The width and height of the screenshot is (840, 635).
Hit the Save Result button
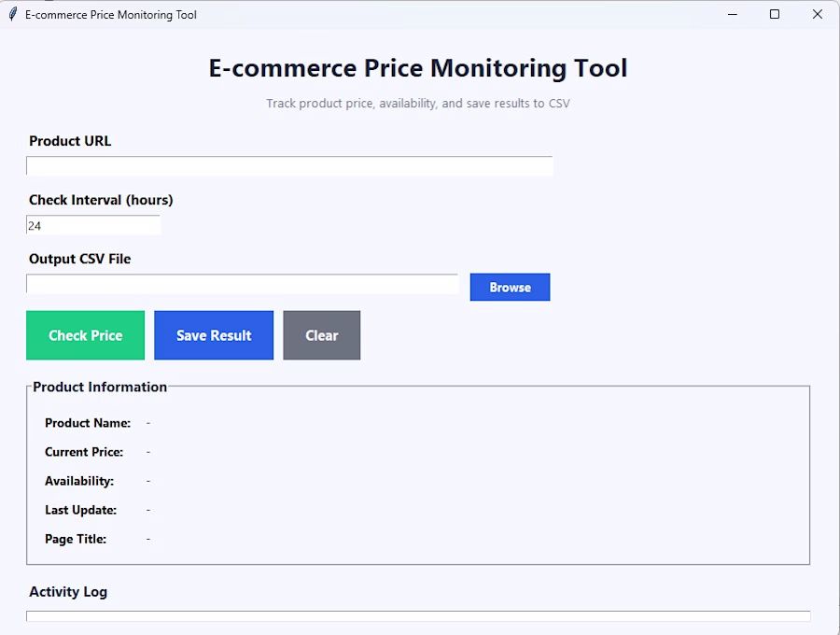click(214, 335)
